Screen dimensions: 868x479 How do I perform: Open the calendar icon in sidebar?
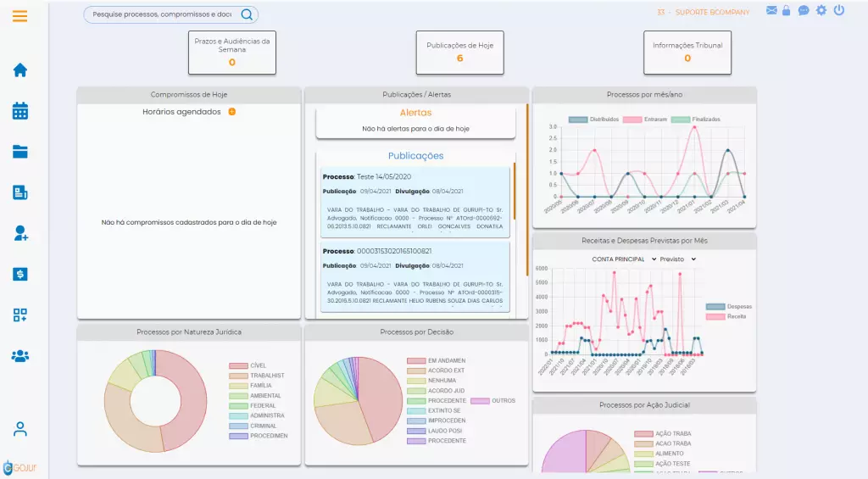[x=20, y=111]
